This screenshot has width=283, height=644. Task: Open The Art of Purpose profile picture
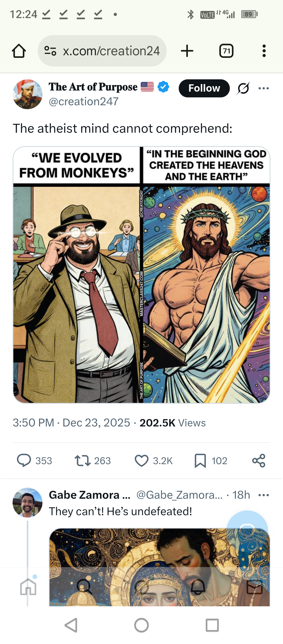(x=28, y=94)
